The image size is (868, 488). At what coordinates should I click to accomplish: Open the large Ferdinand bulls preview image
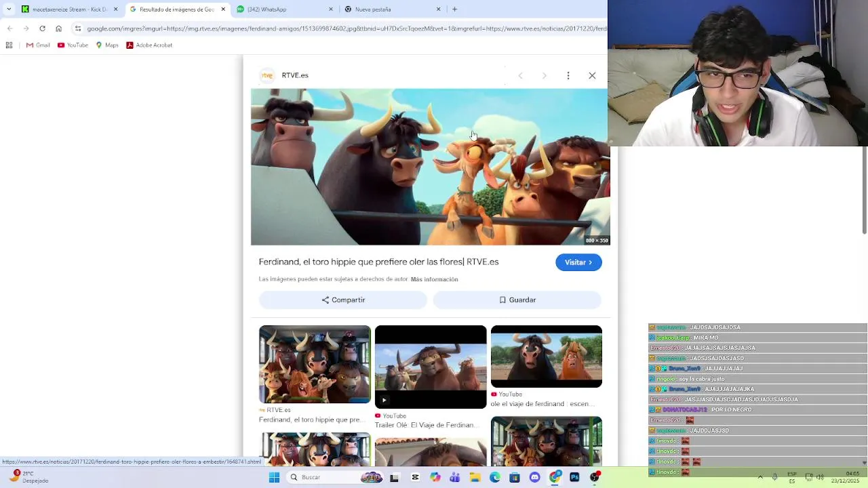click(x=430, y=167)
